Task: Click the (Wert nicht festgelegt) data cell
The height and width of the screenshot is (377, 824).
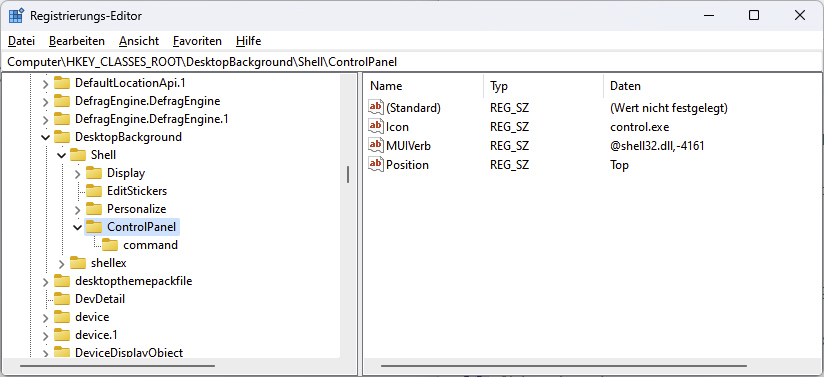Action: pyautogui.click(x=668, y=108)
